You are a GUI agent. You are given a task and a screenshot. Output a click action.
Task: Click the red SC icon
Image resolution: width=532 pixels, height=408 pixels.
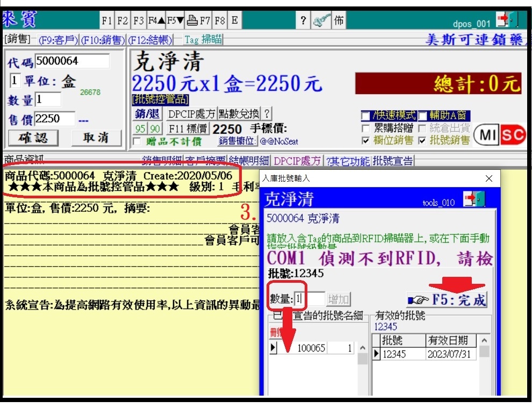pyautogui.click(x=513, y=135)
